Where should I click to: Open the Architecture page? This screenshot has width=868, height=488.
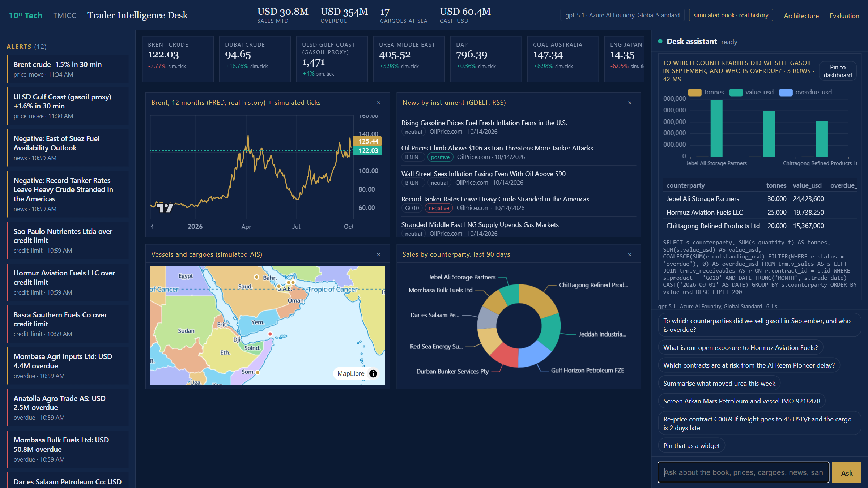point(801,16)
